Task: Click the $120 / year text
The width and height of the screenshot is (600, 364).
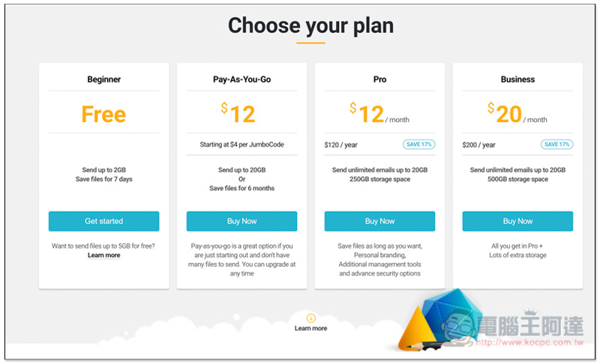Action: (341, 145)
